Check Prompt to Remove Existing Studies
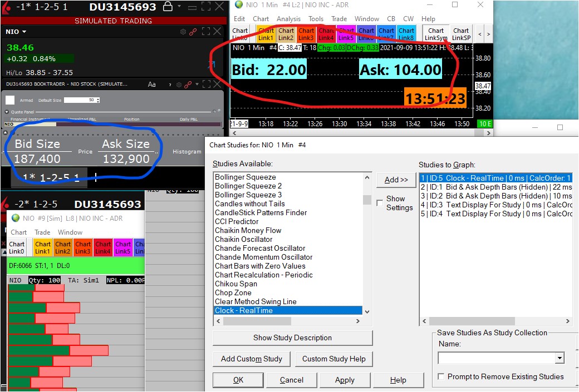 click(x=441, y=376)
